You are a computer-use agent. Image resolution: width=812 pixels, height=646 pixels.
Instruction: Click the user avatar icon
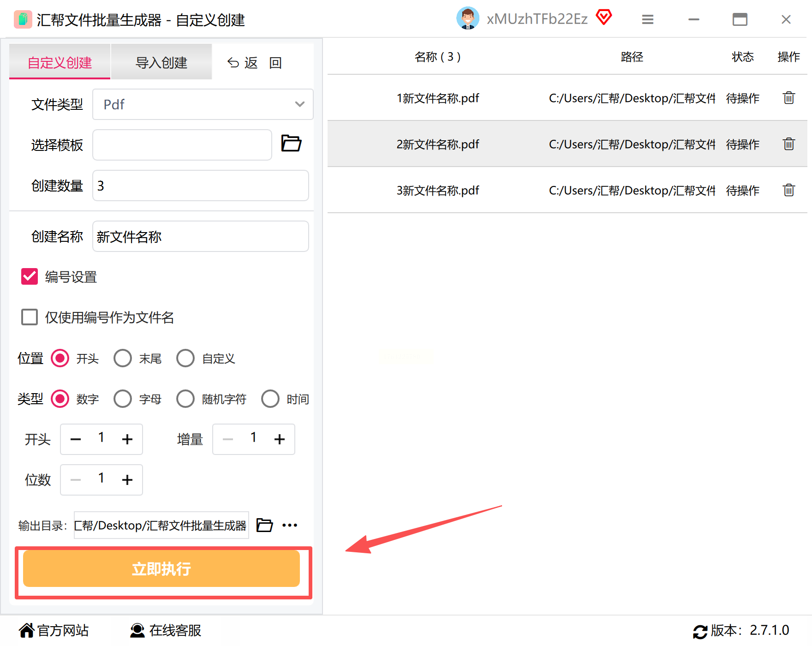click(x=468, y=19)
